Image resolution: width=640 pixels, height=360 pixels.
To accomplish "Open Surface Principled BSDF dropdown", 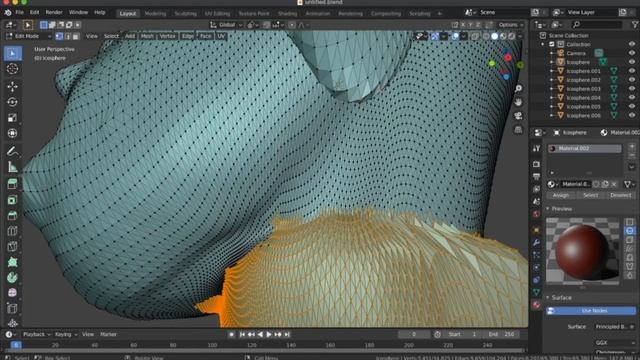I will point(614,327).
